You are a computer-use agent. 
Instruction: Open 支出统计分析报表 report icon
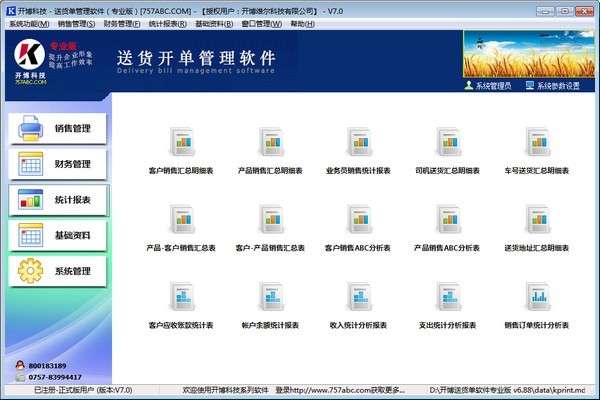click(447, 297)
